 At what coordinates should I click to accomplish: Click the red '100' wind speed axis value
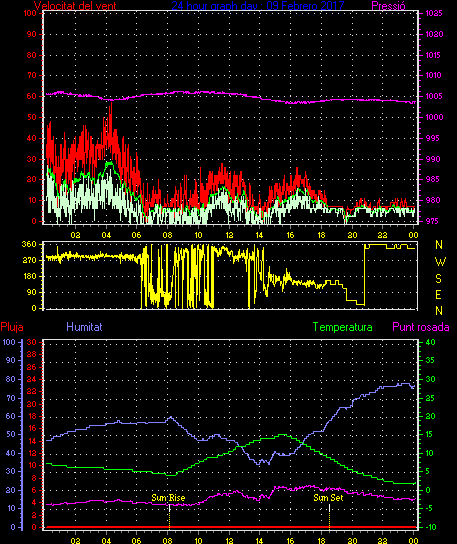pyautogui.click(x=29, y=14)
